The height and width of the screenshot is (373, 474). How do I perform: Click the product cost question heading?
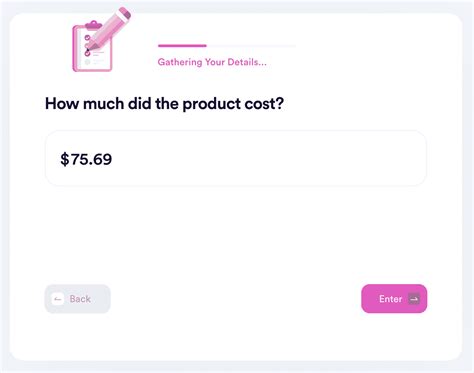[x=164, y=103]
